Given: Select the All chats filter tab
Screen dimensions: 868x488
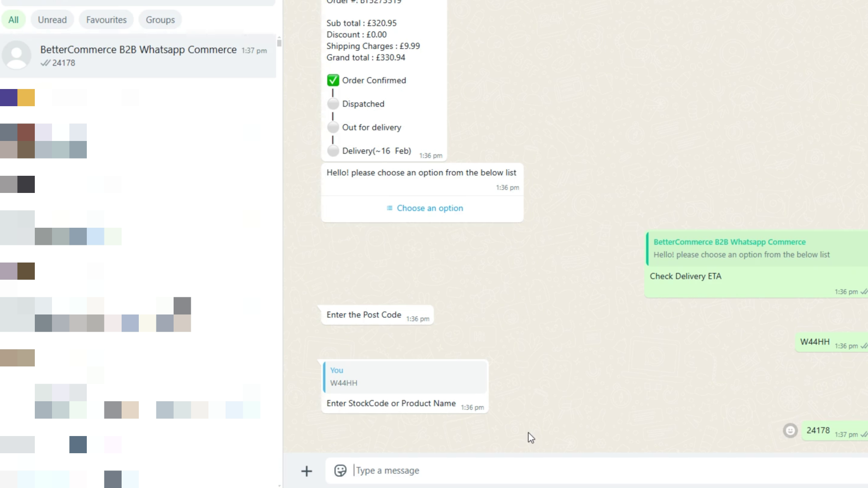Looking at the screenshot, I should point(14,20).
